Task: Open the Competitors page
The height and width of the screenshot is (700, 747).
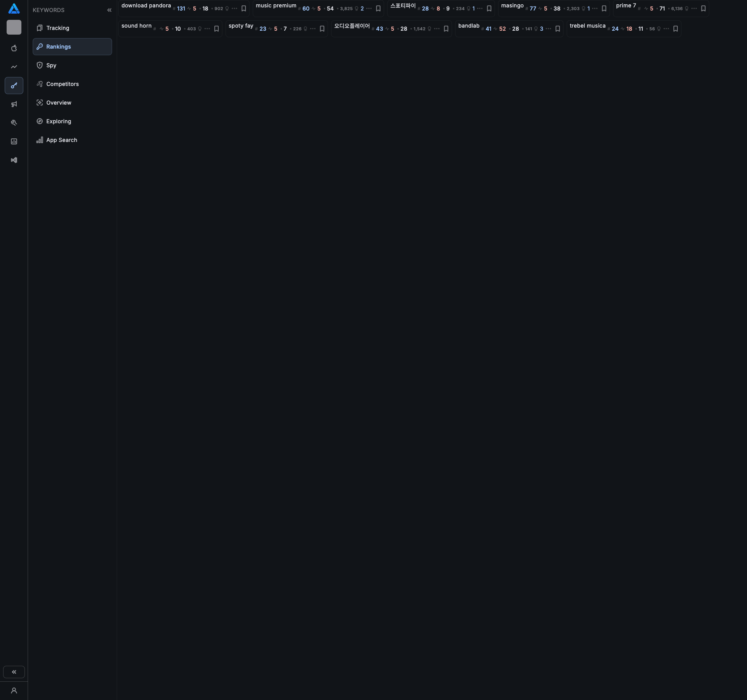Action: pos(62,84)
